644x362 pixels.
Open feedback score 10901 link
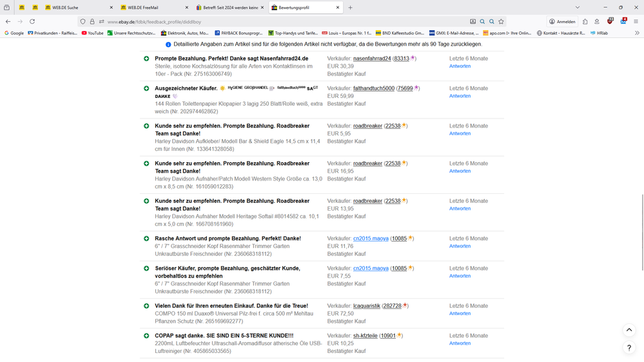pos(388,336)
